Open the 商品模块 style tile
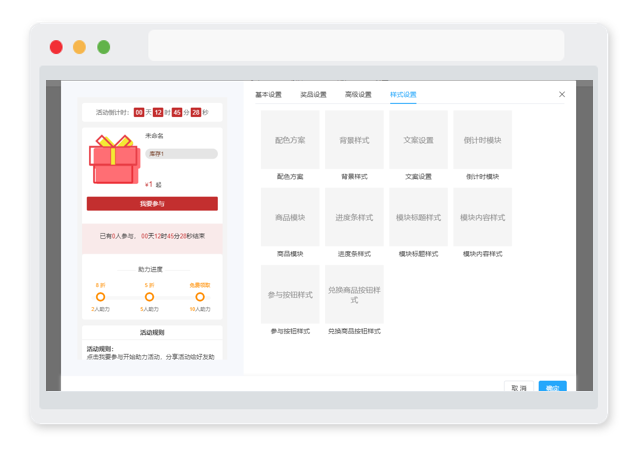640x450 pixels. click(x=290, y=217)
